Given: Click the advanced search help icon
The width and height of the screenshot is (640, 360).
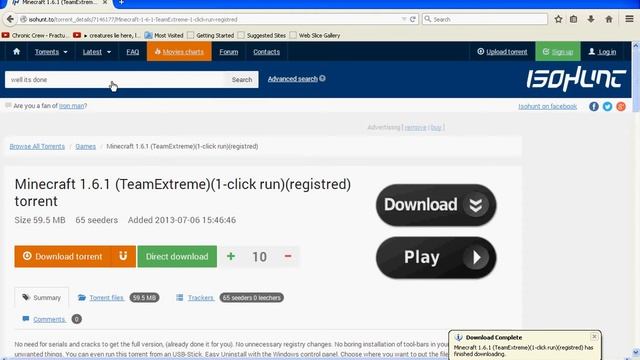Looking at the screenshot, I should point(322,78).
